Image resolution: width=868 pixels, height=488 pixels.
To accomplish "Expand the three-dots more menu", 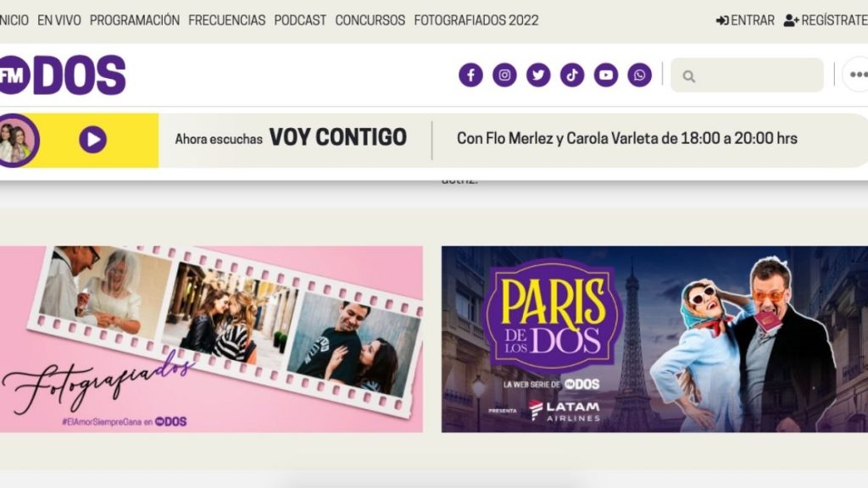I will [857, 75].
